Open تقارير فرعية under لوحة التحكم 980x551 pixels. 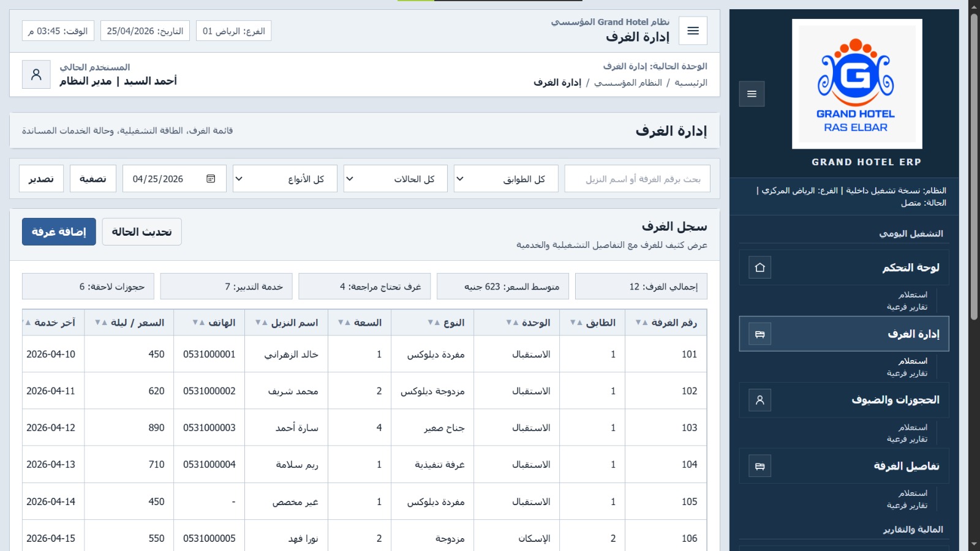click(x=907, y=307)
